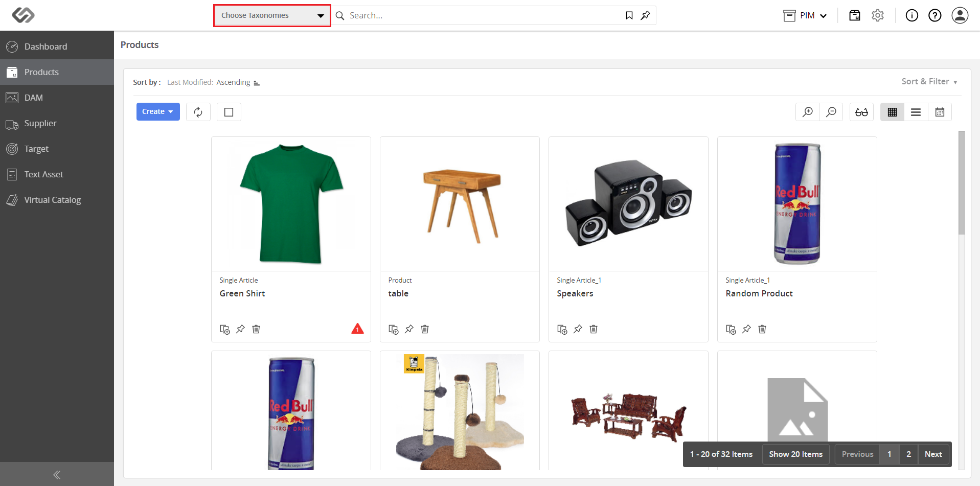Screen dimensions: 980x486
Task: Open Green Shirt product thumbnail
Action: click(x=291, y=204)
